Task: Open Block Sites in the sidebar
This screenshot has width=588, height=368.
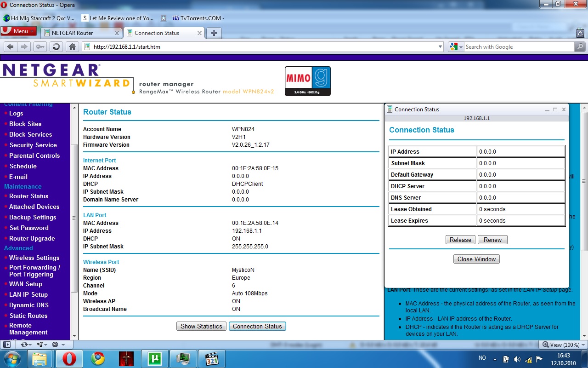Action: 25,124
